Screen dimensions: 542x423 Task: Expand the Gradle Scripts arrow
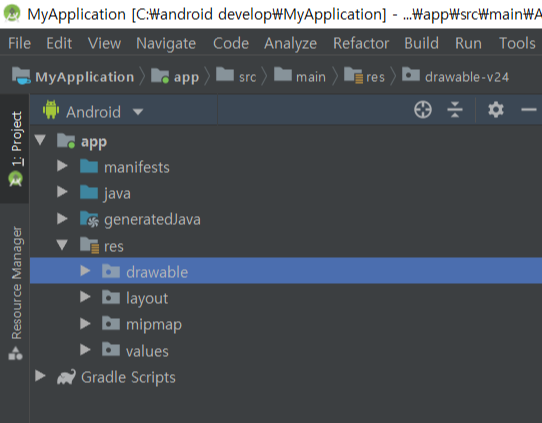point(40,376)
